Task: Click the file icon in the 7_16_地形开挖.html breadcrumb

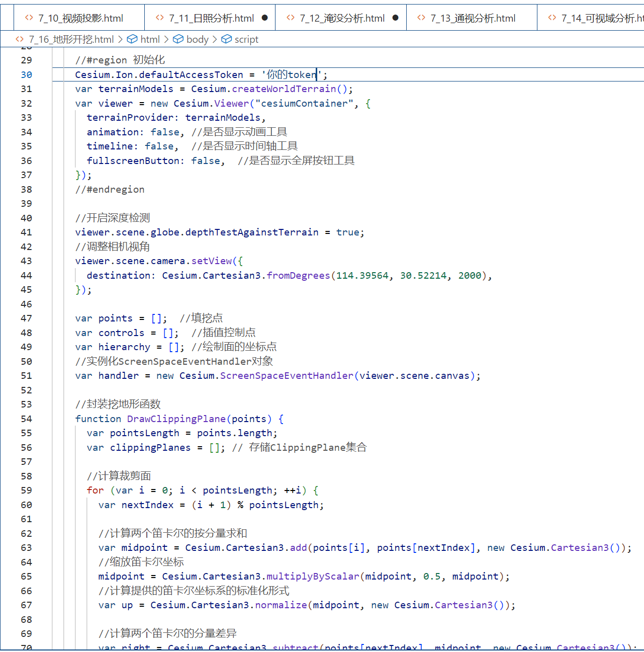Action: [20, 39]
